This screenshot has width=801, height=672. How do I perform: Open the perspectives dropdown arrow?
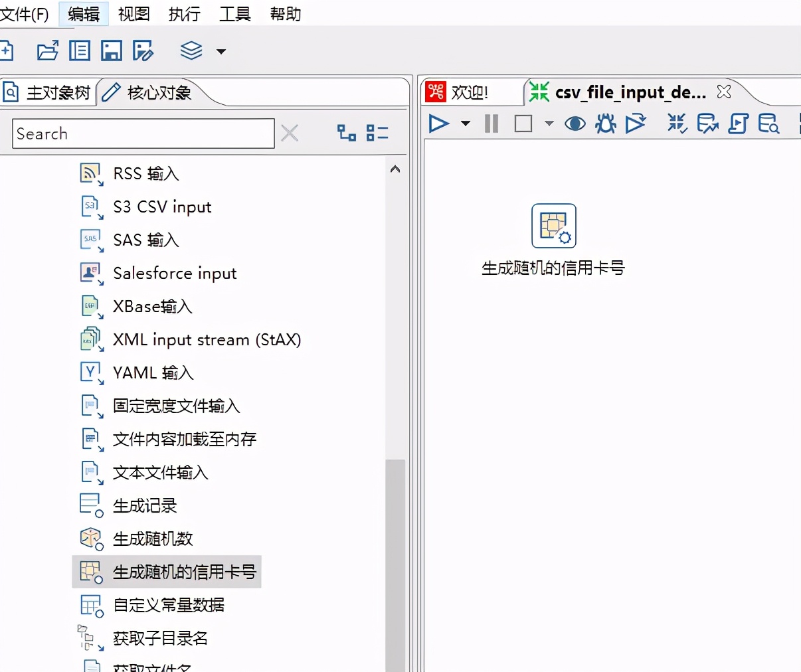pos(221,51)
